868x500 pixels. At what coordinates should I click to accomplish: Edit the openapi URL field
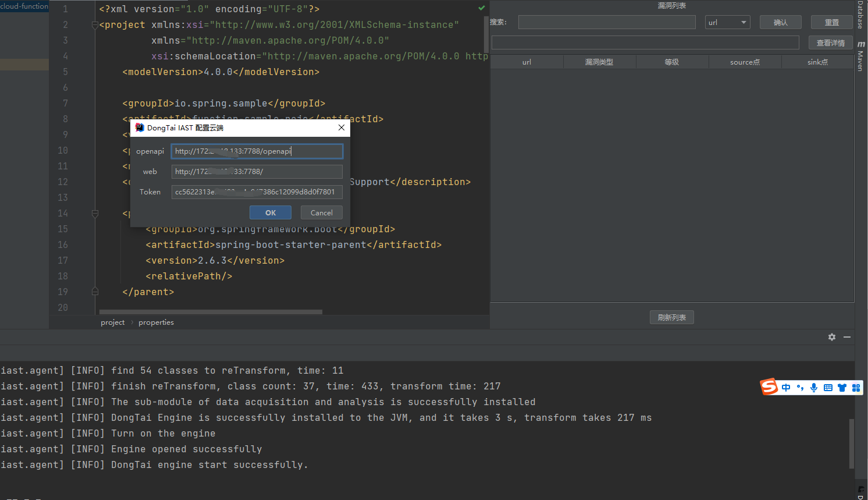(257, 151)
